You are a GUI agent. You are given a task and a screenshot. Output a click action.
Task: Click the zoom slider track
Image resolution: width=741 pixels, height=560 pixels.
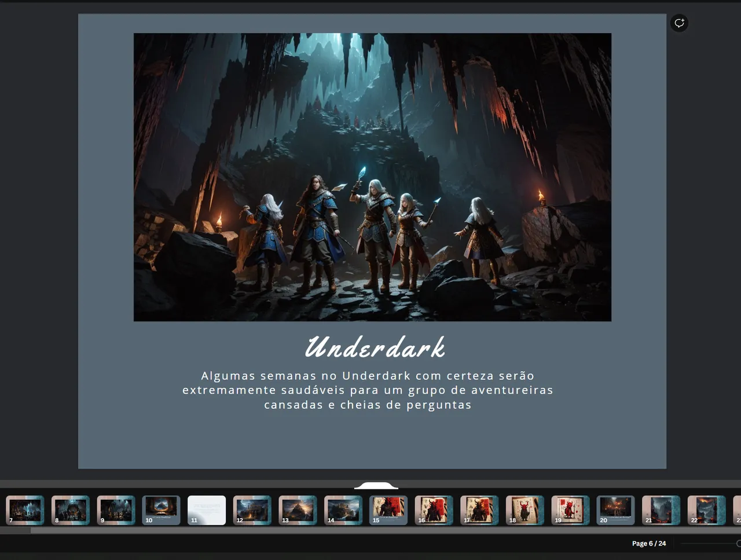point(710,543)
